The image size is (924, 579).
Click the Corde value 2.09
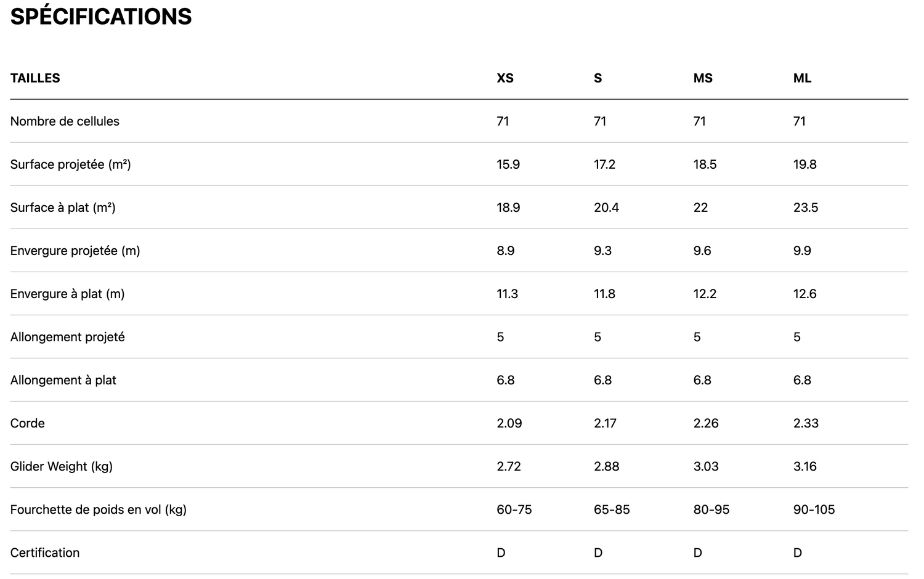coord(509,423)
